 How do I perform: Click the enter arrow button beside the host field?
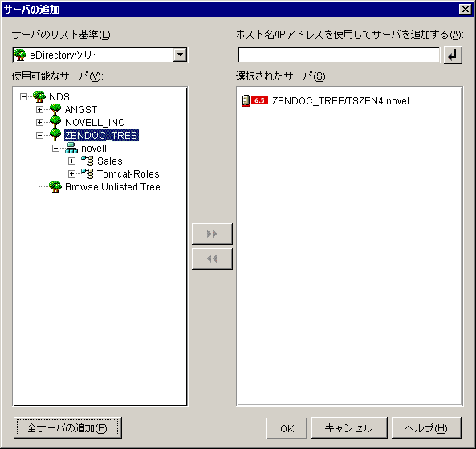[453, 55]
